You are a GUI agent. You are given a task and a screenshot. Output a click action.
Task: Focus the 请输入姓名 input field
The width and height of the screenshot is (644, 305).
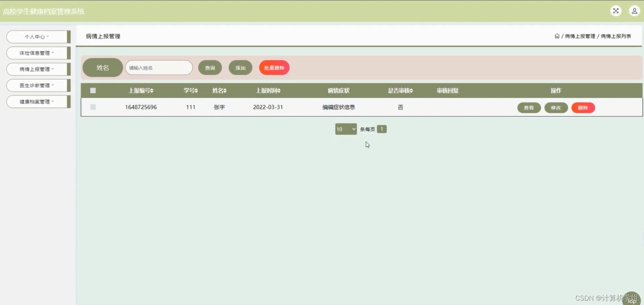159,68
